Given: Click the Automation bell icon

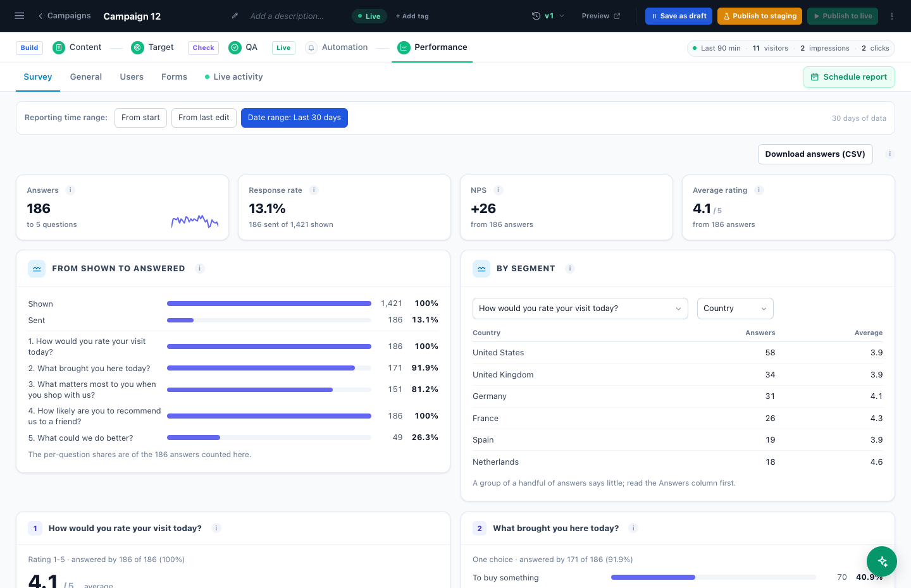Looking at the screenshot, I should 311,47.
